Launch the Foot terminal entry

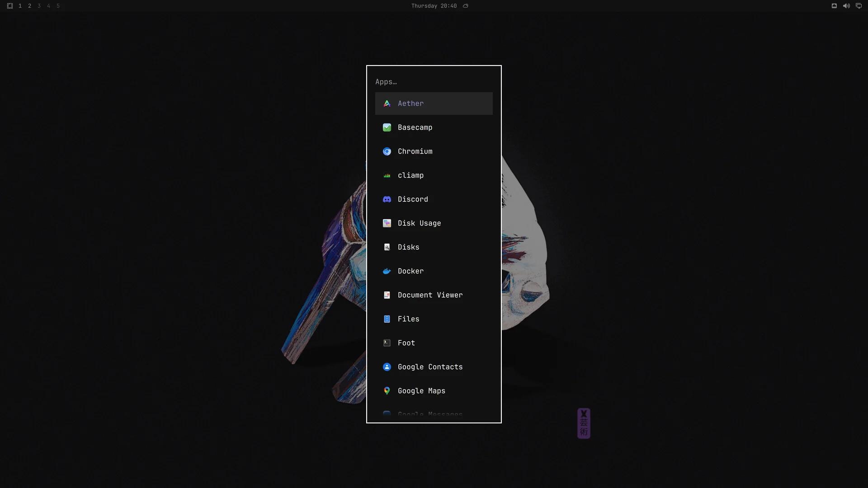click(x=434, y=343)
